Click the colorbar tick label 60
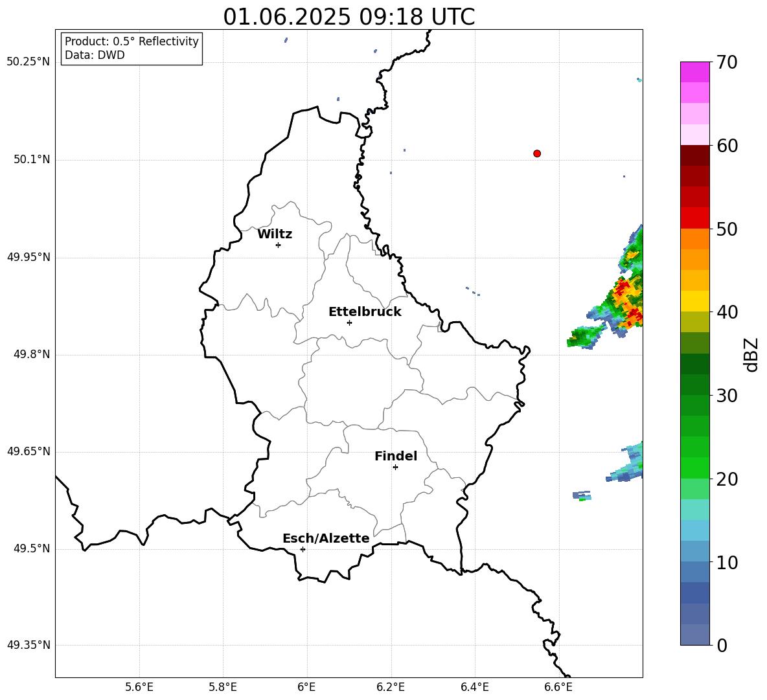This screenshot has width=767, height=700. point(727,146)
